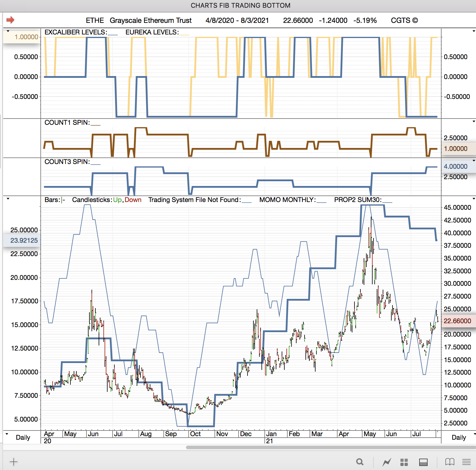
Task: Click the Dec month label on time axis
Action: [x=246, y=434]
